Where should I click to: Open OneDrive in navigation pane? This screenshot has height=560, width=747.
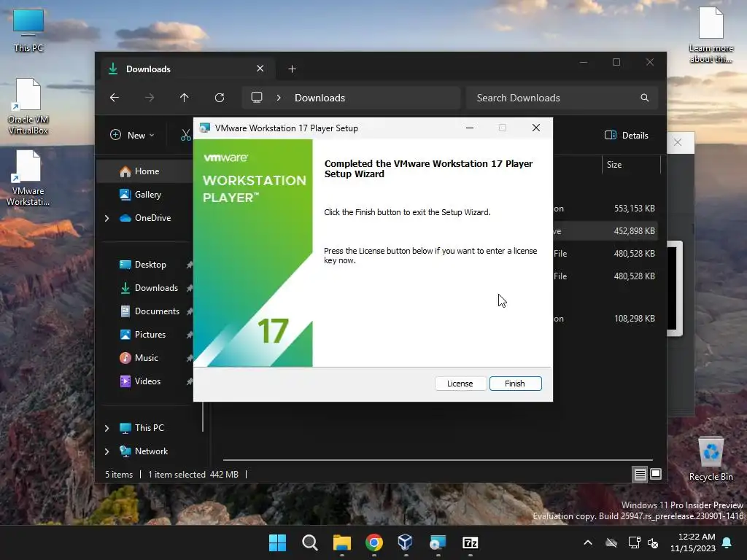[152, 217]
